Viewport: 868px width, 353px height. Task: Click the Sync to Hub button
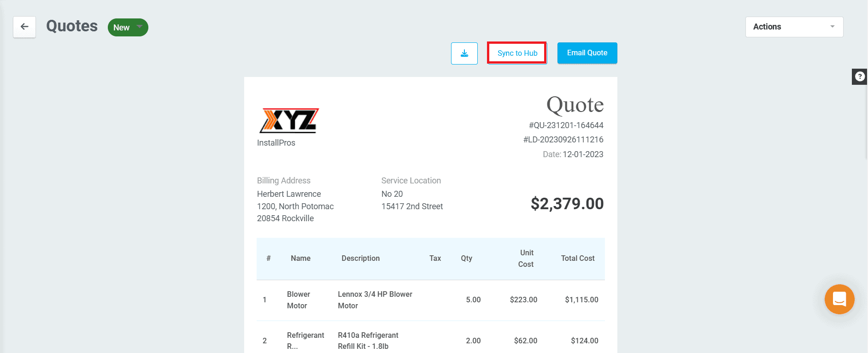click(517, 53)
